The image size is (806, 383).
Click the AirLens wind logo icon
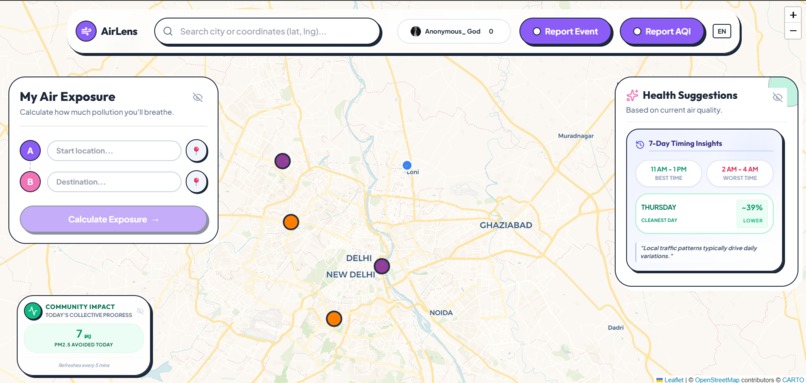[x=86, y=31]
